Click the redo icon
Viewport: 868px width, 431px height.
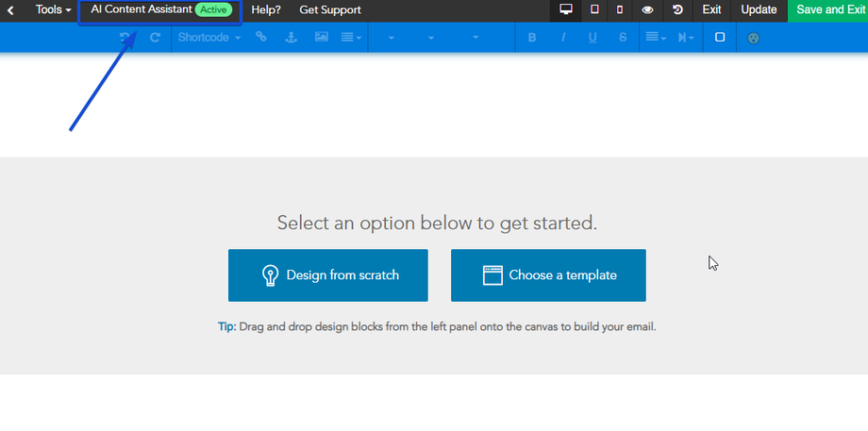pyautogui.click(x=155, y=38)
